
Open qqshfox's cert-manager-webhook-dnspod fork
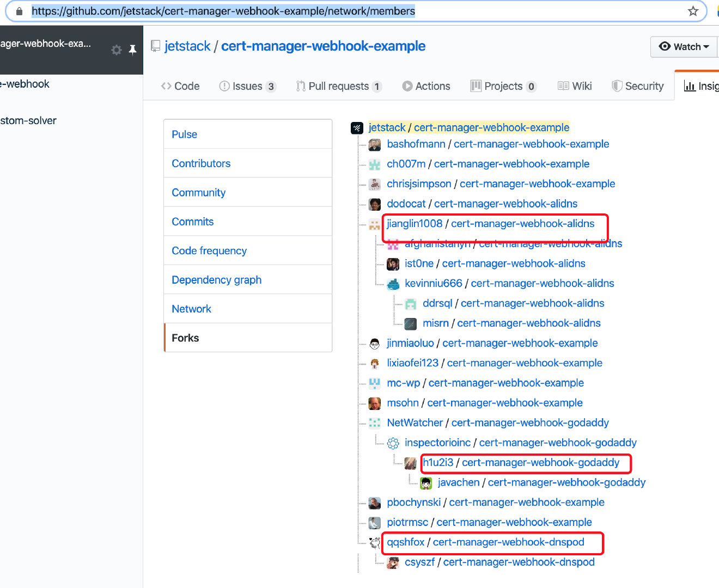tap(509, 542)
